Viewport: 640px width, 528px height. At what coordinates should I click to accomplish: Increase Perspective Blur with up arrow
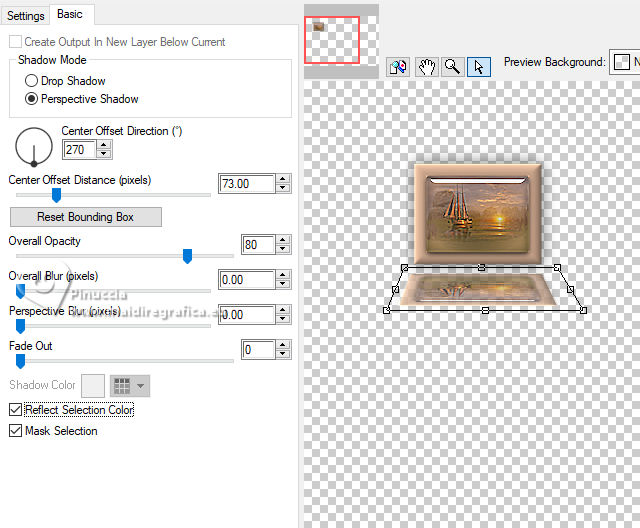(283, 311)
